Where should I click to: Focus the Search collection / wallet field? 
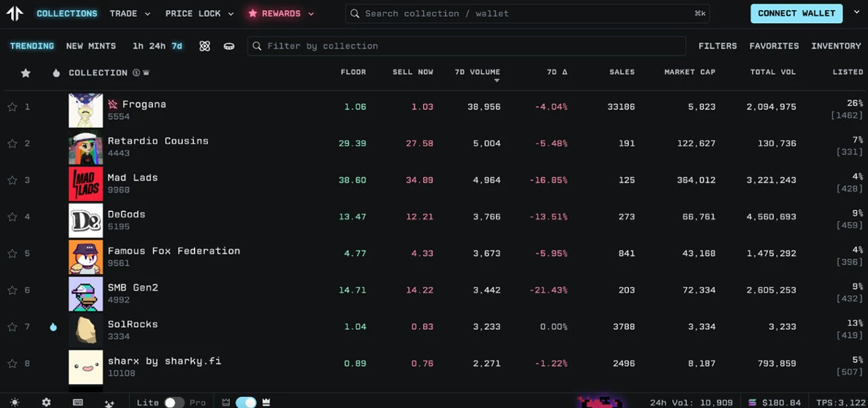point(527,13)
